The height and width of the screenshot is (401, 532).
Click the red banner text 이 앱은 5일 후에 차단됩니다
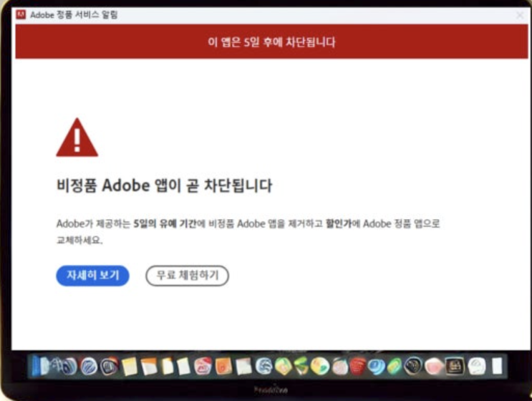(x=271, y=42)
